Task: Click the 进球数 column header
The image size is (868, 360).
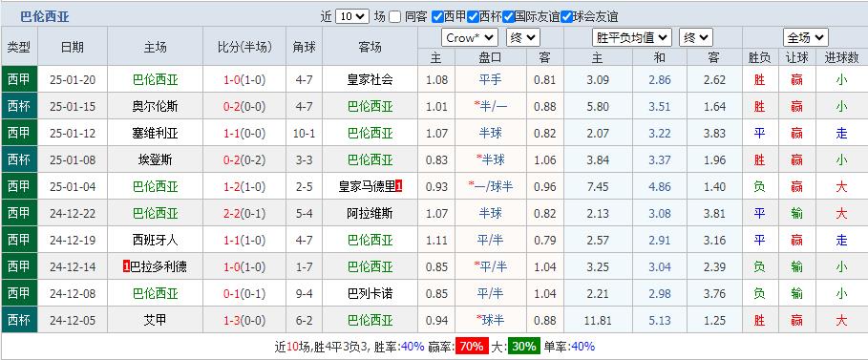Action: tap(841, 57)
